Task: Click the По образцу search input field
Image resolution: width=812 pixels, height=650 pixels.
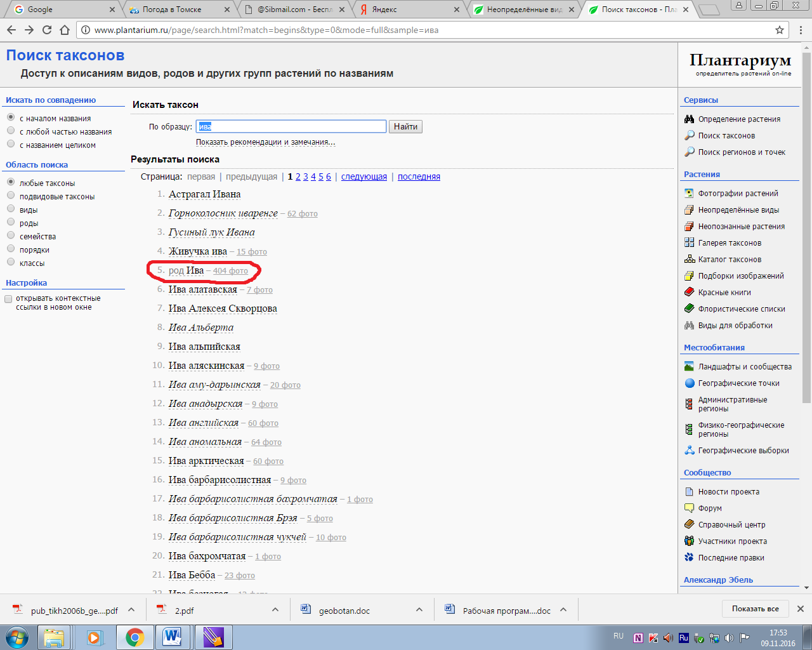Action: pyautogui.click(x=291, y=126)
